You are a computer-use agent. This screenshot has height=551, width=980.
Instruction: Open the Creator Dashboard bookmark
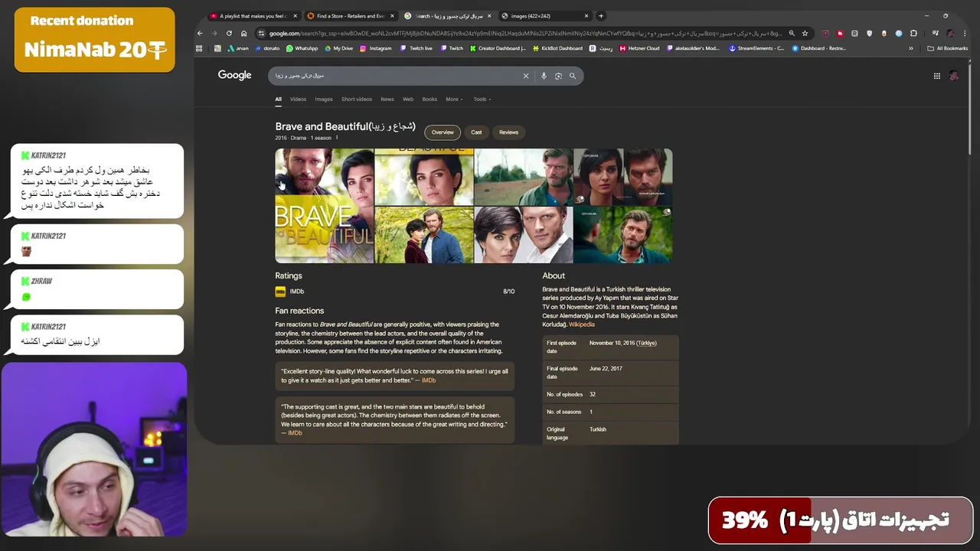[498, 48]
